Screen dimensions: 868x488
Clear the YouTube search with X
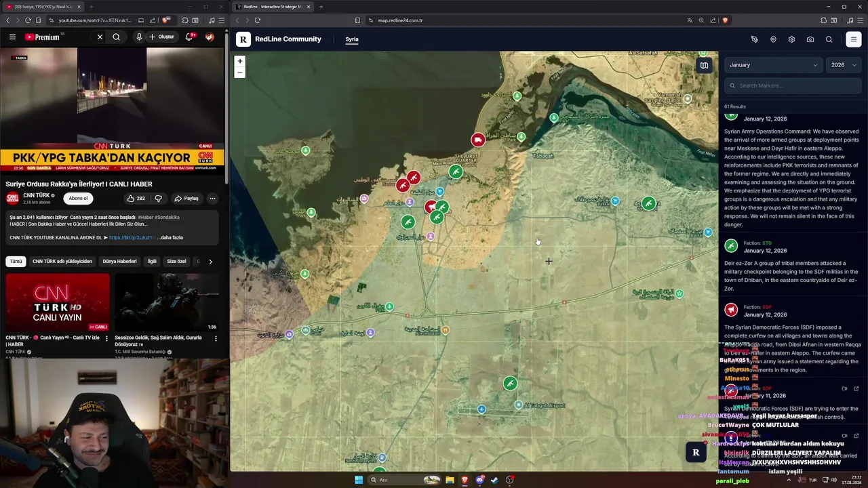(x=100, y=37)
